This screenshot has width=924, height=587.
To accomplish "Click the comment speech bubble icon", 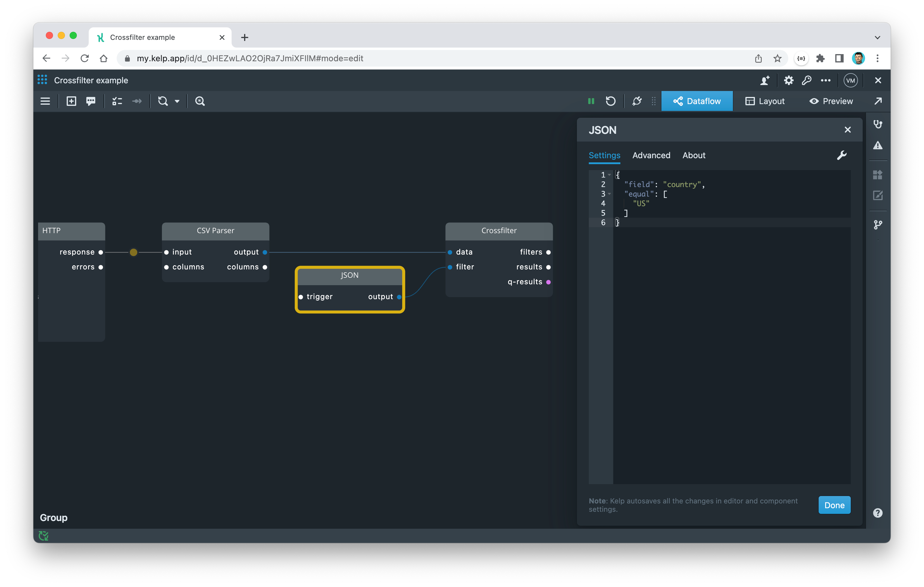I will 91,101.
